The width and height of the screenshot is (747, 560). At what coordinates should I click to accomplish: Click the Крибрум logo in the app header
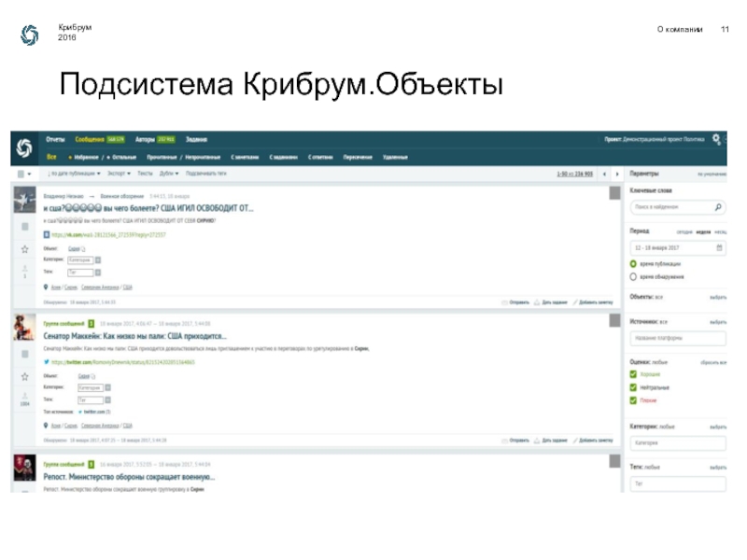coord(24,147)
